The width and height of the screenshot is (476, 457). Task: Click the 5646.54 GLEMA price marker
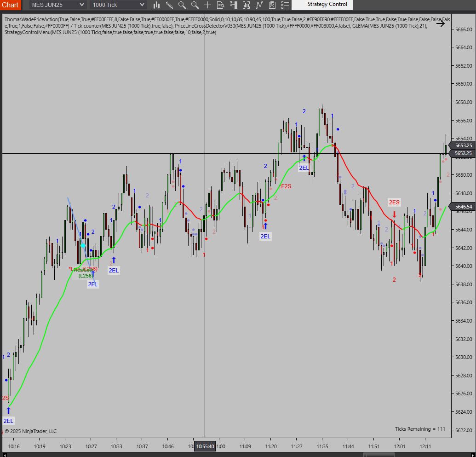pos(462,207)
